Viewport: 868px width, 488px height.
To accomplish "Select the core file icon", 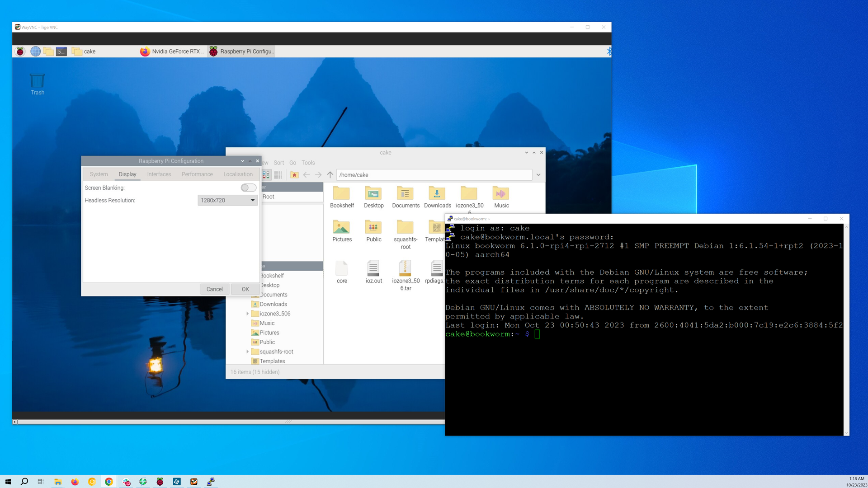I will tap(342, 272).
